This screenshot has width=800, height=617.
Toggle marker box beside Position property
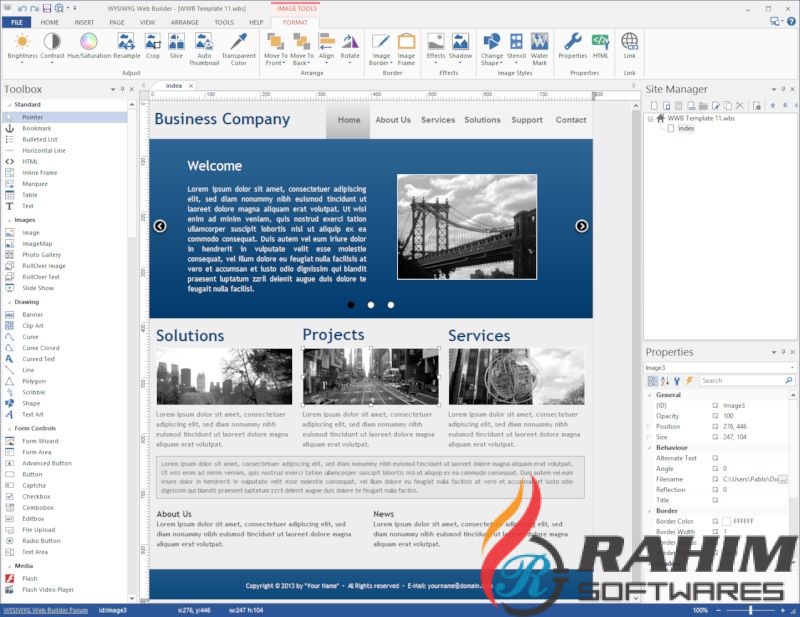click(x=715, y=426)
